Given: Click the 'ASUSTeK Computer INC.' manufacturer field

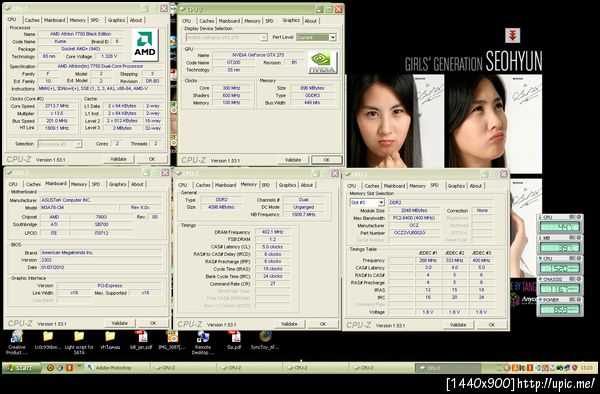Looking at the screenshot, I should coord(101,200).
